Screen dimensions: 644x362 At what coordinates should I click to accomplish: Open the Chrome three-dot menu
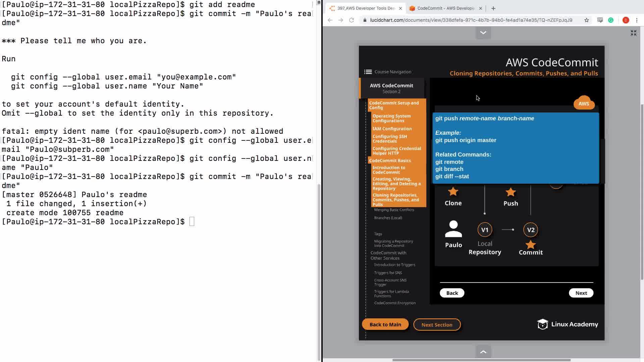click(637, 20)
